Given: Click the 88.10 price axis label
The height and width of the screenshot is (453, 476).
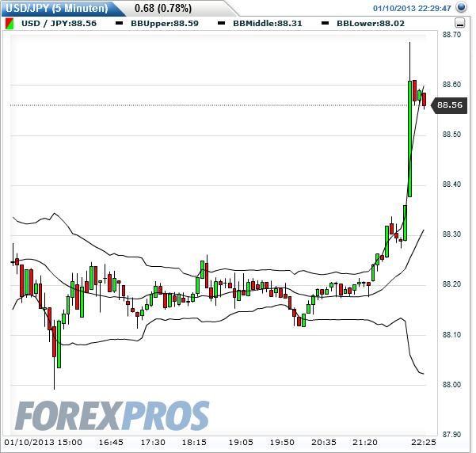Looking at the screenshot, I should (x=451, y=334).
